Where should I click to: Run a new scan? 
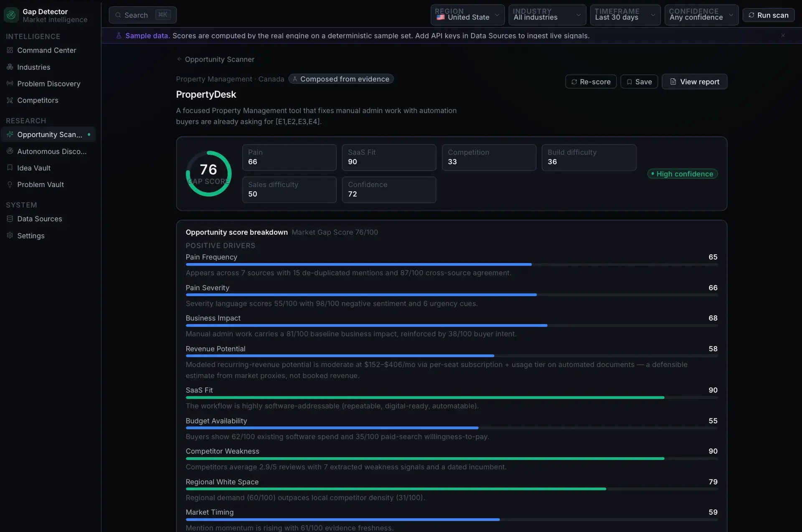coord(769,15)
